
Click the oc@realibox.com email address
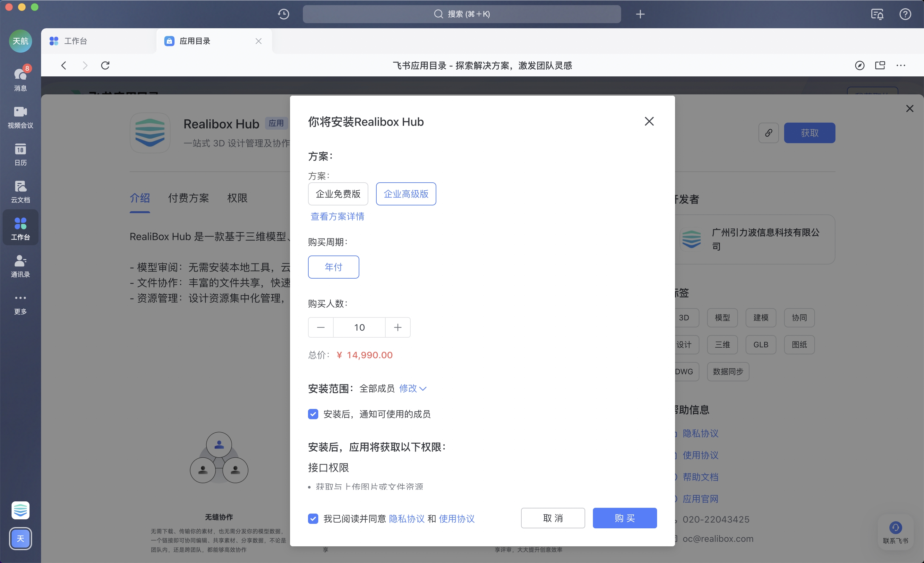718,539
